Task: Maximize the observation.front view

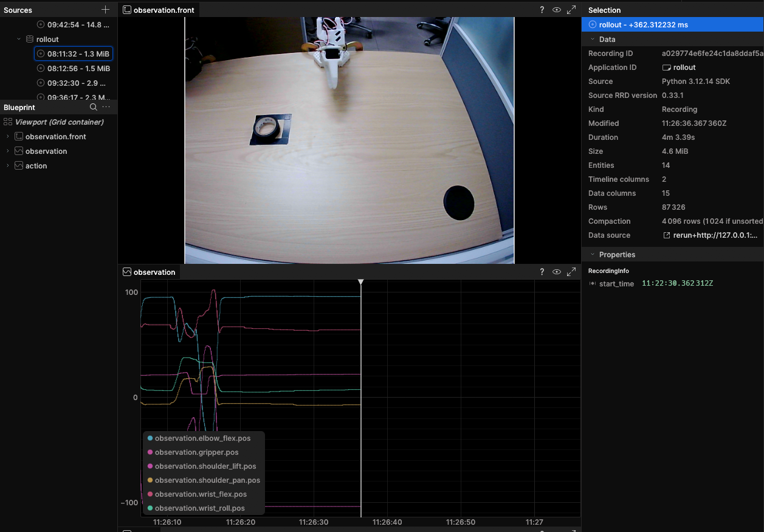Action: pos(571,10)
